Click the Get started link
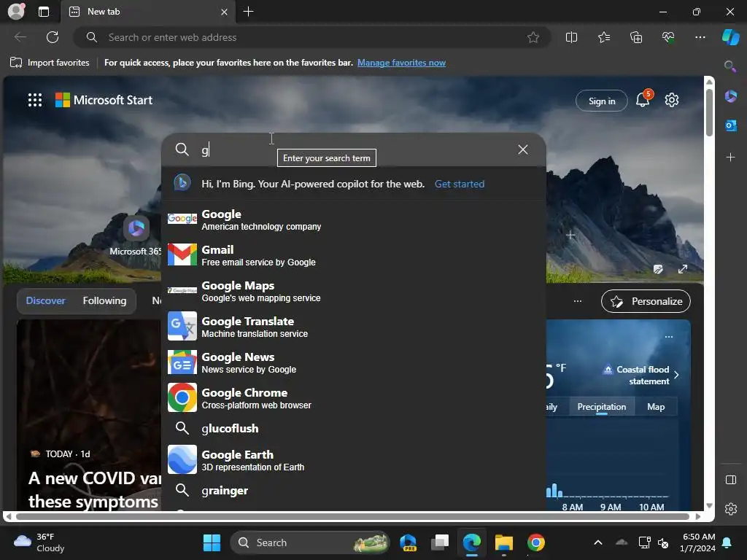 click(460, 184)
